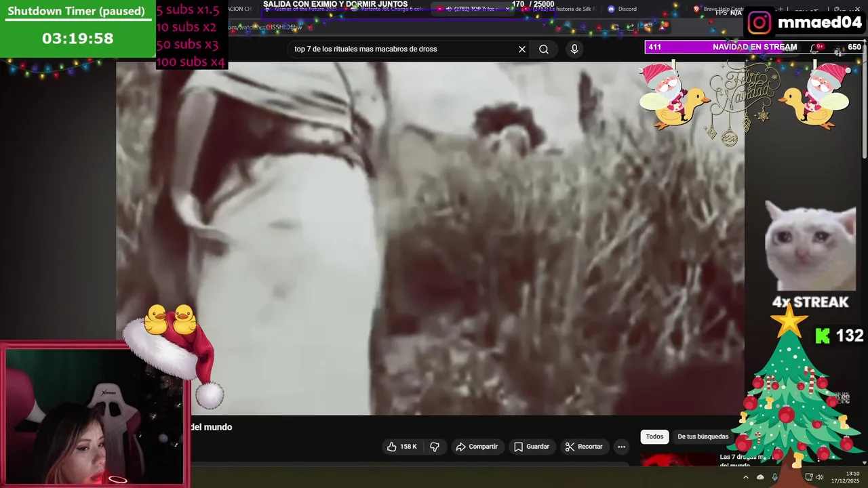
Task: Click the YouTube search magnifier button
Action: pyautogui.click(x=544, y=49)
